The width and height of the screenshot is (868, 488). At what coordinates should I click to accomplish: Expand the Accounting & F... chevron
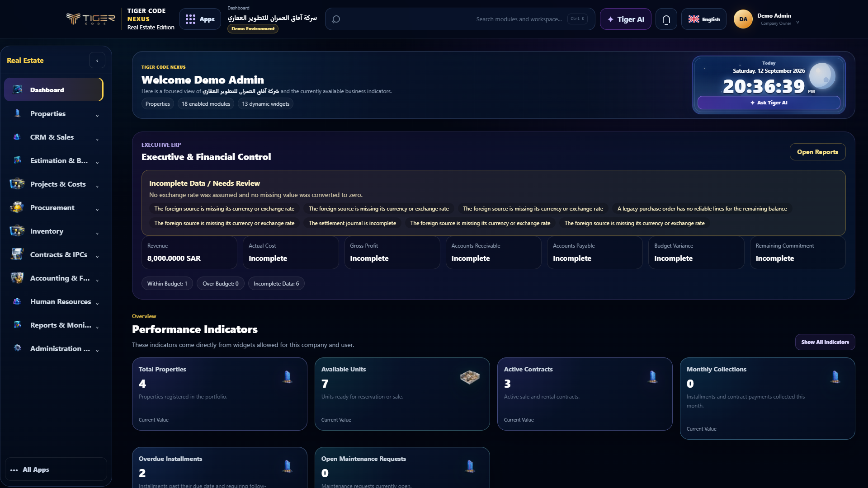(97, 281)
